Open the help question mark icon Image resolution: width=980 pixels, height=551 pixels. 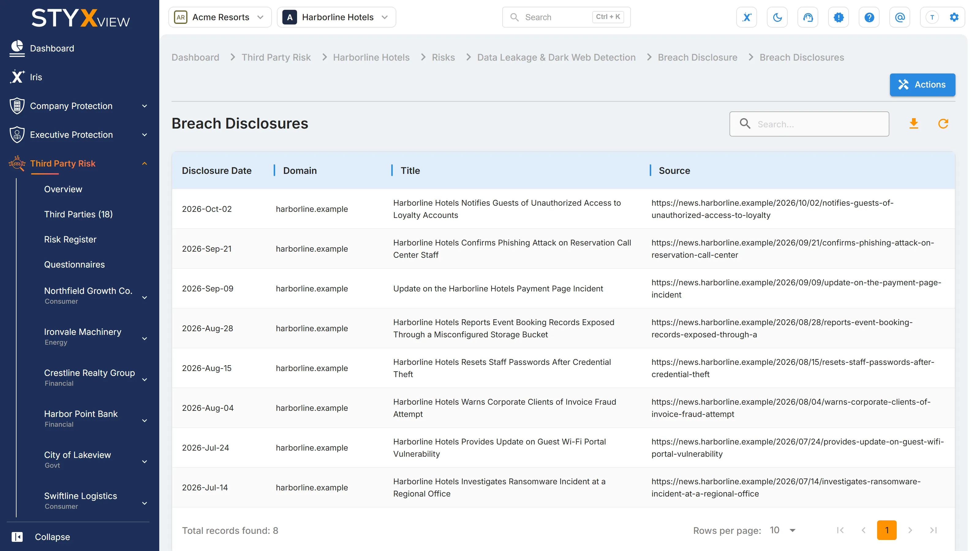[x=869, y=17]
